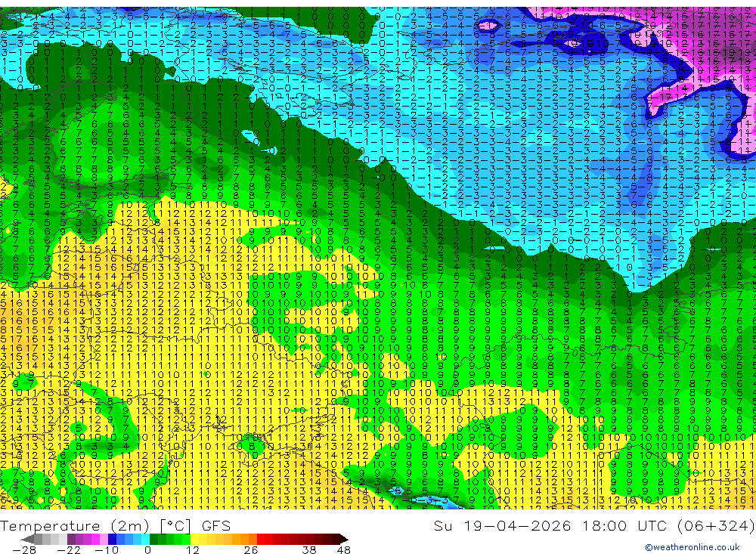
Task: Pick the legend label '-22'
Action: [69, 550]
